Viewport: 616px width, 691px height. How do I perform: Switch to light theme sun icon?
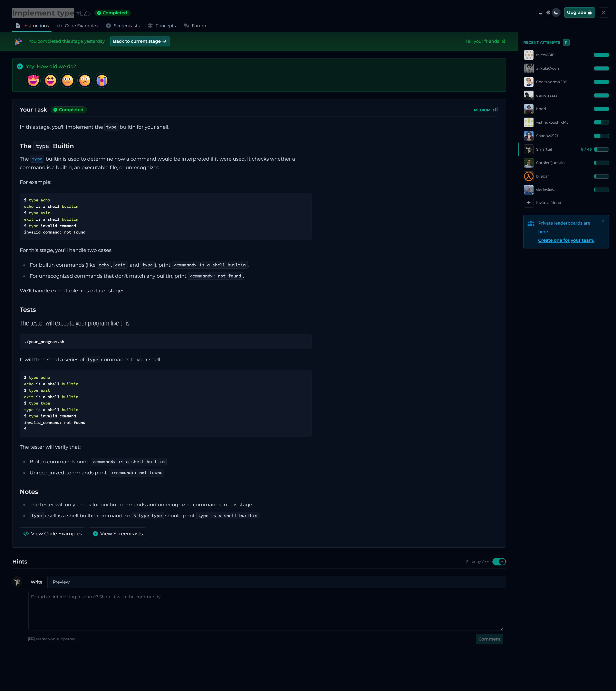click(548, 12)
